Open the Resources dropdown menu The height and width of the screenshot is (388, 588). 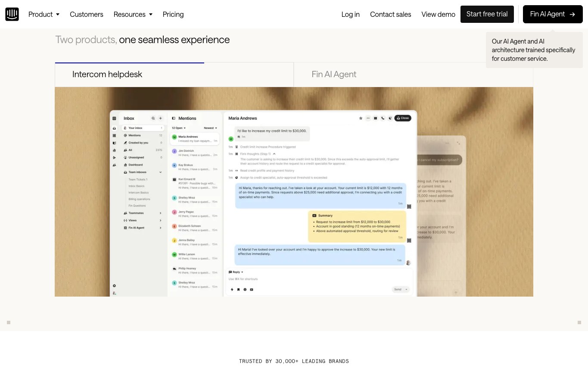tap(133, 14)
